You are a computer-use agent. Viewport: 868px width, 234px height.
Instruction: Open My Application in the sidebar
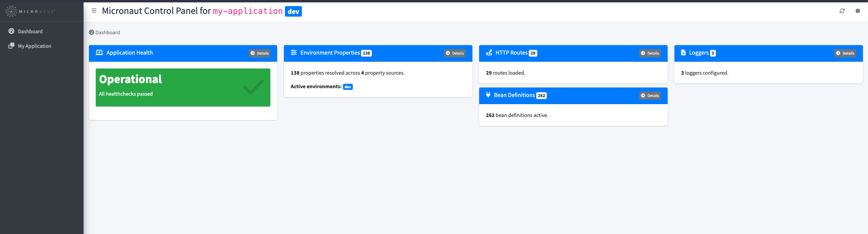point(34,46)
